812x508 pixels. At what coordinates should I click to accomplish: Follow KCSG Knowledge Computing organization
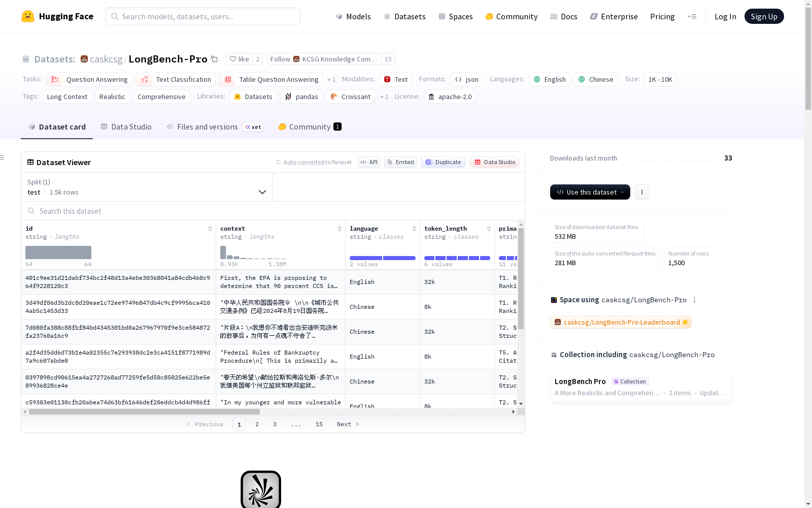(324, 59)
